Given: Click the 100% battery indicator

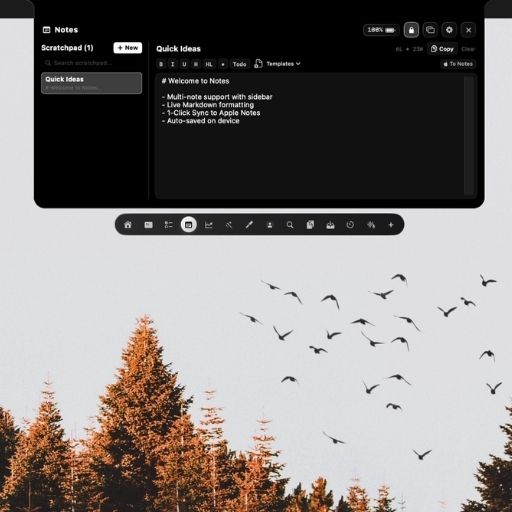Looking at the screenshot, I should pyautogui.click(x=381, y=30).
